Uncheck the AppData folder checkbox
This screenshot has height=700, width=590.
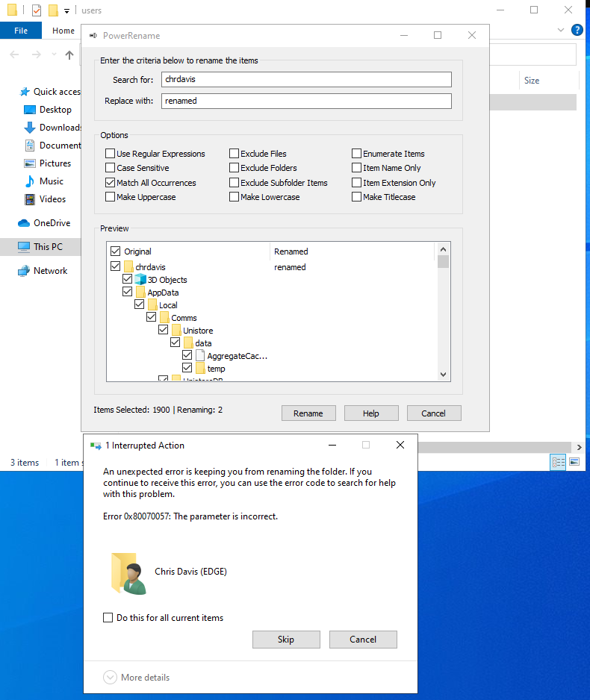(127, 292)
